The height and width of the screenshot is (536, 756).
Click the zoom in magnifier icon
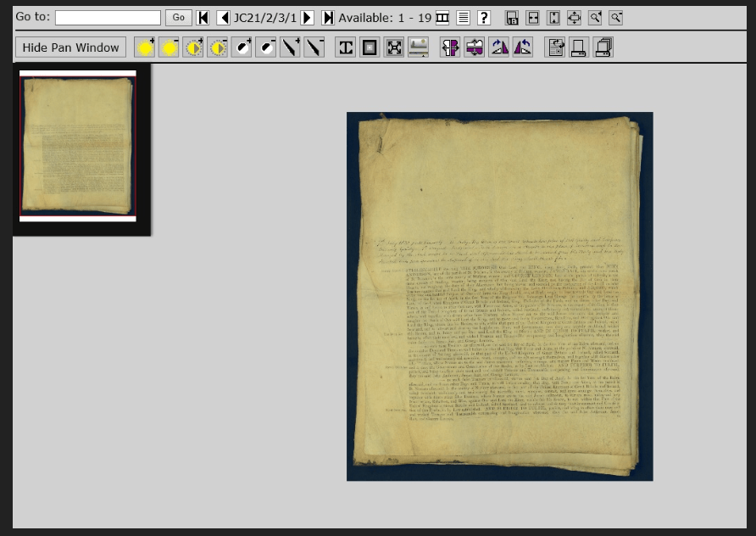pyautogui.click(x=596, y=18)
